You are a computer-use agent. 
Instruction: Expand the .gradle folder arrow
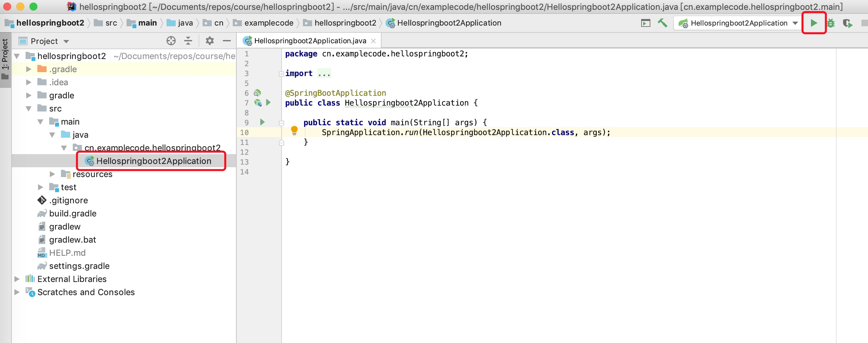click(x=29, y=69)
